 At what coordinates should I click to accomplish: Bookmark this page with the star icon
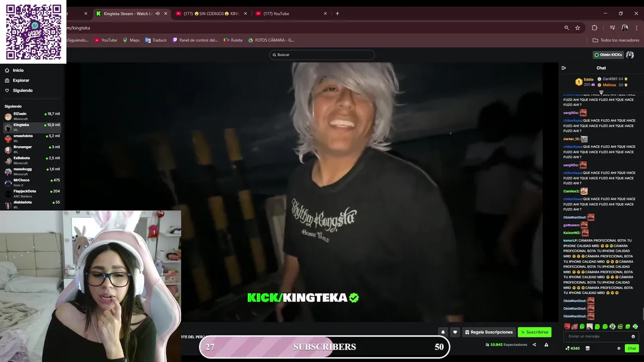coord(578,28)
